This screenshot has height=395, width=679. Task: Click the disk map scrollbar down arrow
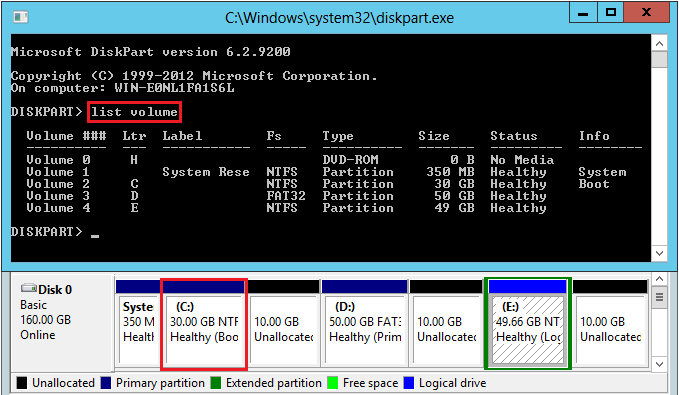pos(659,364)
